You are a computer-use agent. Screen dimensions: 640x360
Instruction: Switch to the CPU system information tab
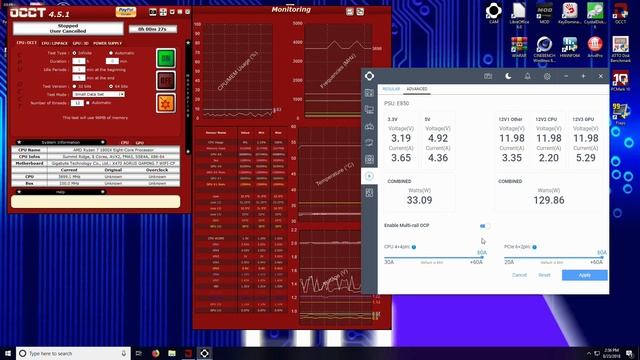(x=124, y=143)
